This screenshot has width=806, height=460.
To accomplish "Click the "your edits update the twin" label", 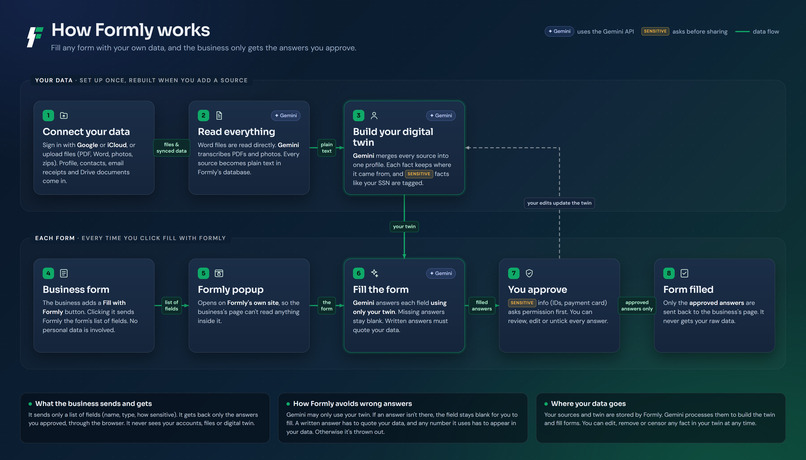I will (x=559, y=203).
